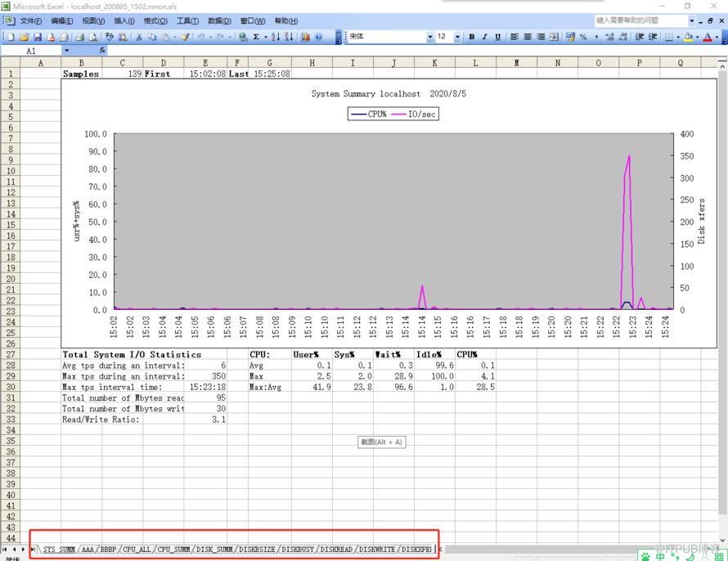728x561 pixels.
Task: Toggle italic formatting
Action: pos(485,37)
